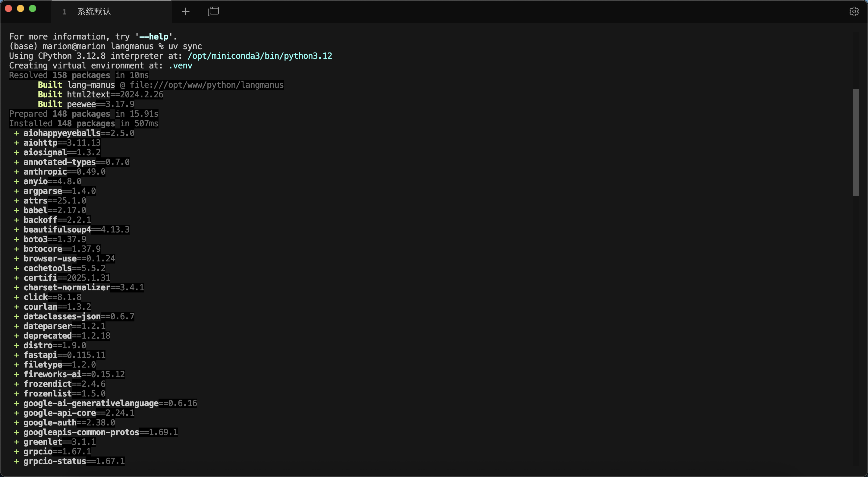Click the vertical scrollbar thumb
Viewport: 868px width, 477px height.
tap(856, 142)
